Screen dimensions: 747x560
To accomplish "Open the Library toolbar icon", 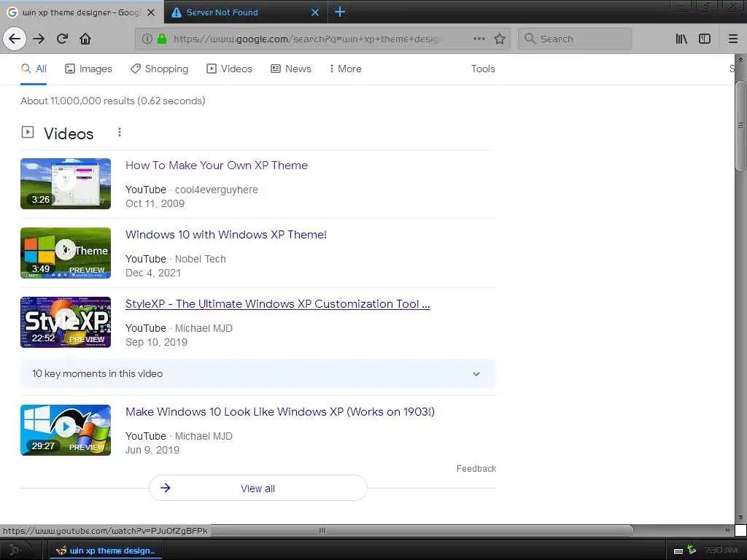I will 681,39.
